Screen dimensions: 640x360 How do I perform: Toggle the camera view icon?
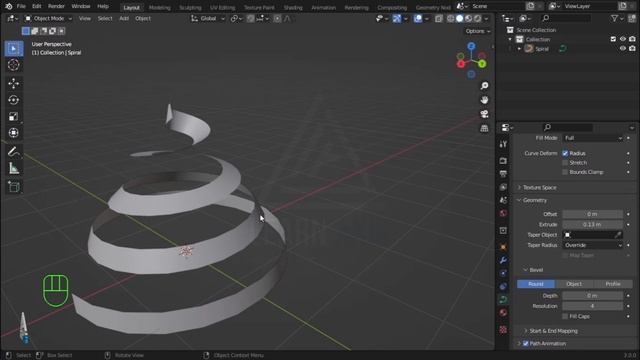point(484,114)
